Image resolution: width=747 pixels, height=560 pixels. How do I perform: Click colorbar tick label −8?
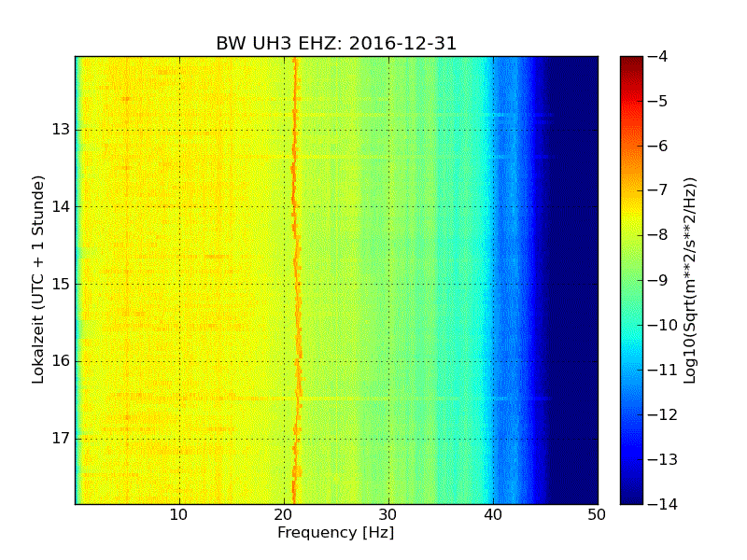click(x=658, y=235)
